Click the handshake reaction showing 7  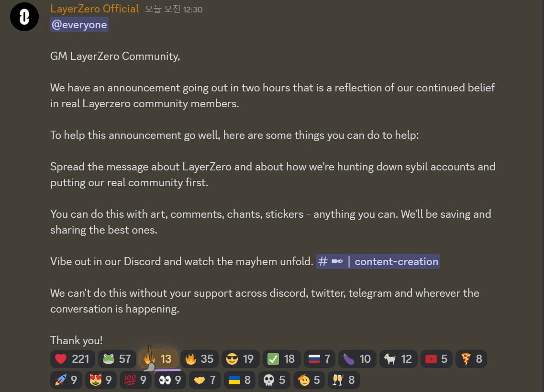point(205,380)
